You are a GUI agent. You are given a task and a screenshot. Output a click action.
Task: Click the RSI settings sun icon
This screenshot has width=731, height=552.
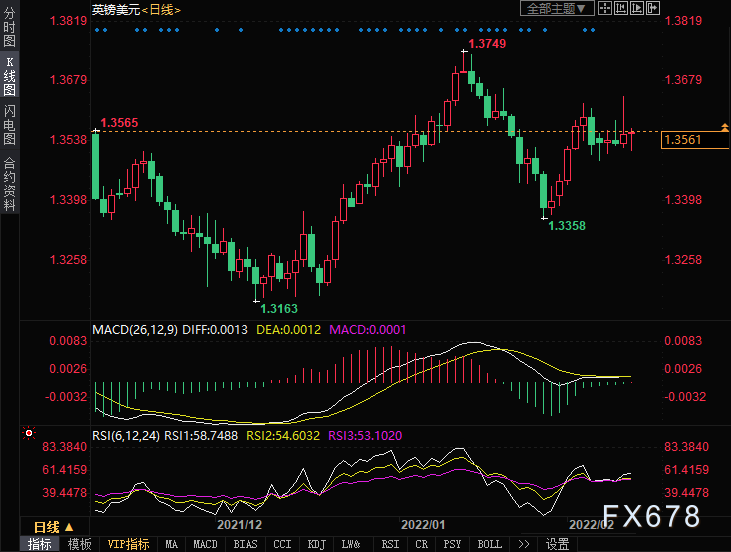click(29, 434)
